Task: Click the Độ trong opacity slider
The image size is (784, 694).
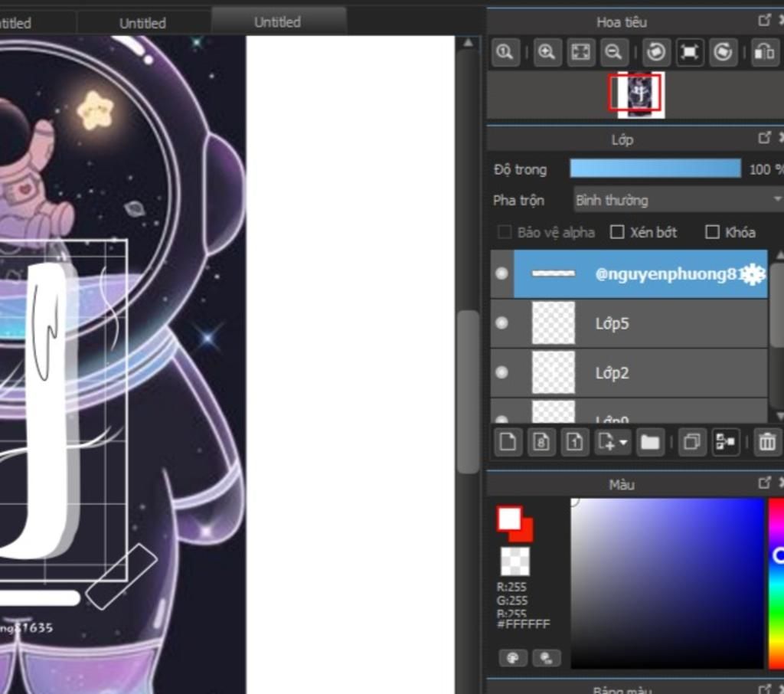Action: [655, 169]
